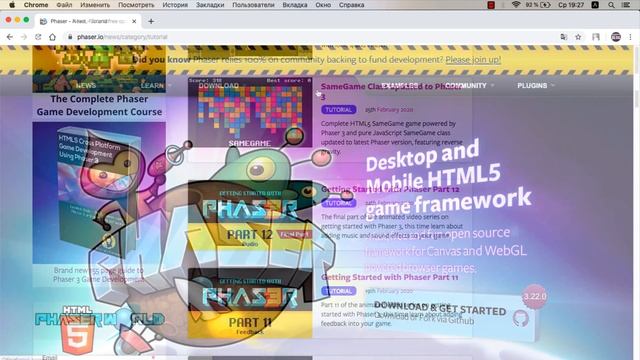
Task: Expand the LEARN menu arrow
Action: point(169,85)
